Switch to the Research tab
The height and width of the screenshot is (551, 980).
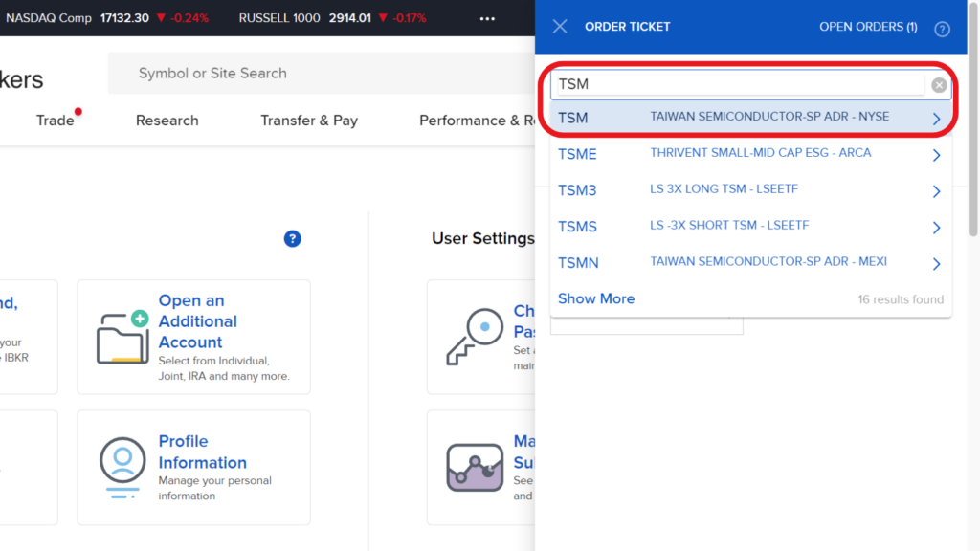(167, 121)
